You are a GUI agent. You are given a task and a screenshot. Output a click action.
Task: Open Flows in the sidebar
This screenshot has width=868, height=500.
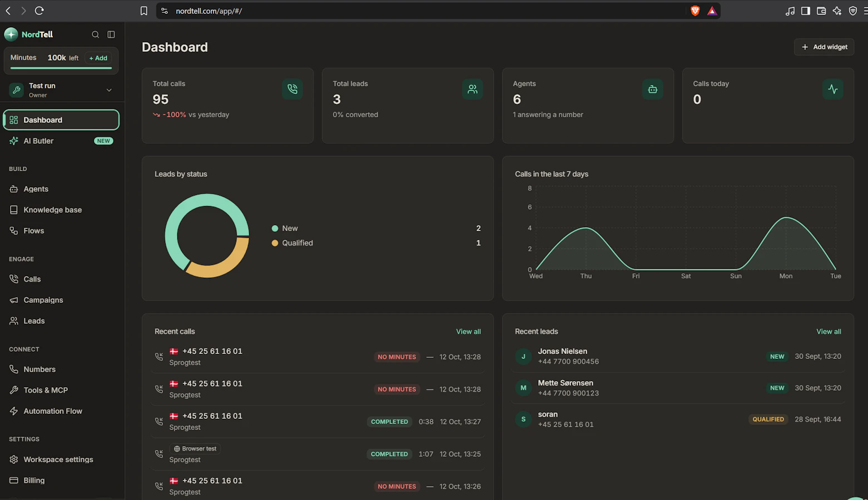point(61,231)
